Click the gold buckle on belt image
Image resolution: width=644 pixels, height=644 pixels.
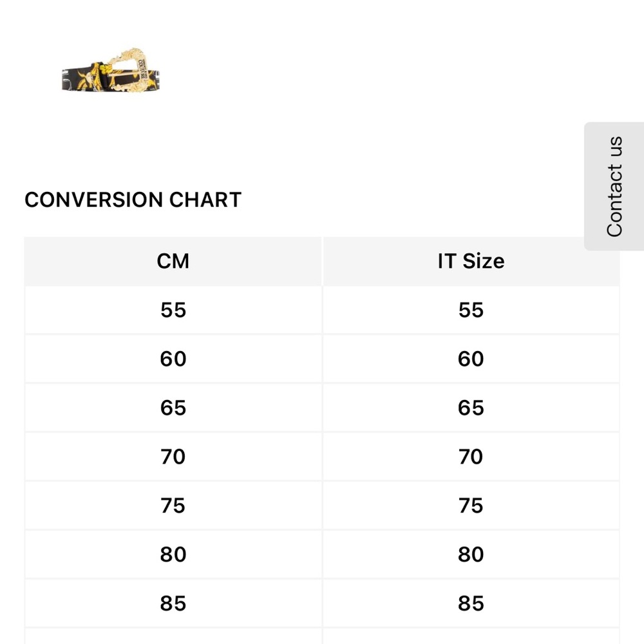pyautogui.click(x=128, y=70)
